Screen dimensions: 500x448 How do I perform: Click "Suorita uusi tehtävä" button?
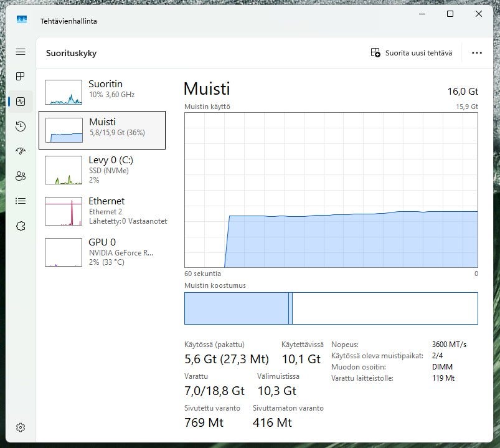(411, 53)
